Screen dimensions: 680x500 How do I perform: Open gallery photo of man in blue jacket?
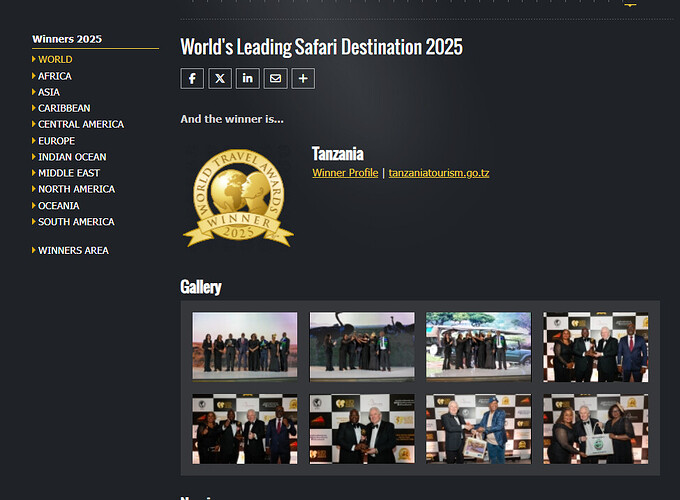[x=479, y=429]
